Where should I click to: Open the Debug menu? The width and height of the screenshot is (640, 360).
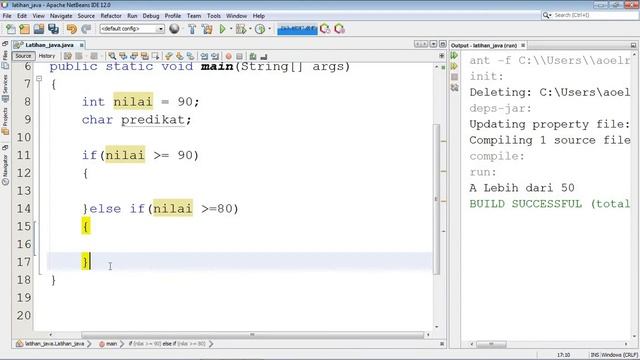pos(151,16)
